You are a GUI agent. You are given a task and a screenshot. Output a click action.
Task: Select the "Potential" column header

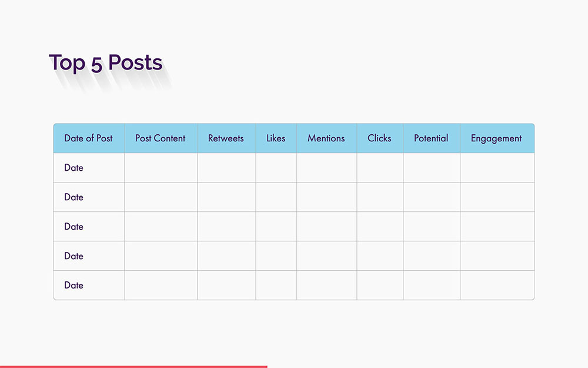(431, 138)
